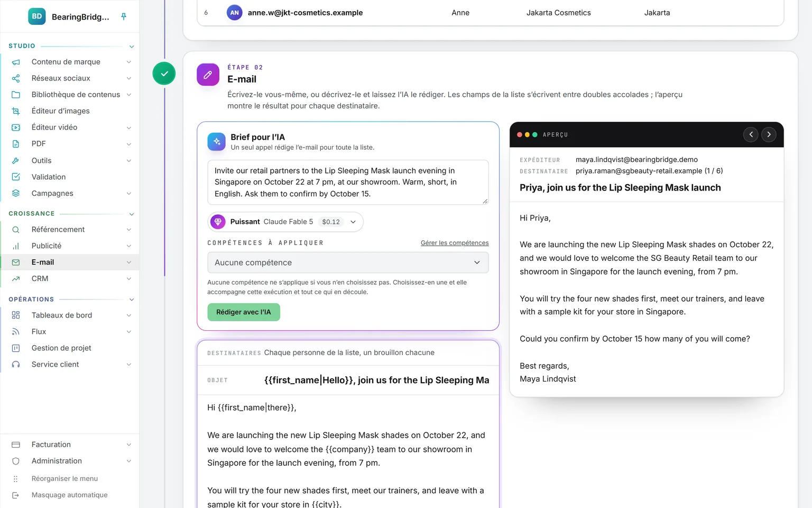Click the purple pencil E-mail step icon
Screen dimensions: 812x508
208,75
